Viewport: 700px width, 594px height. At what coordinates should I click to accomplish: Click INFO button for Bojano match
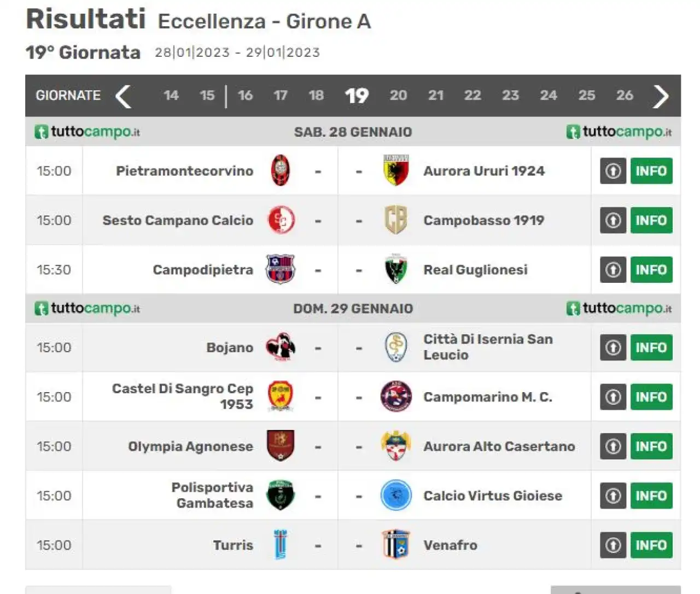[x=651, y=347]
